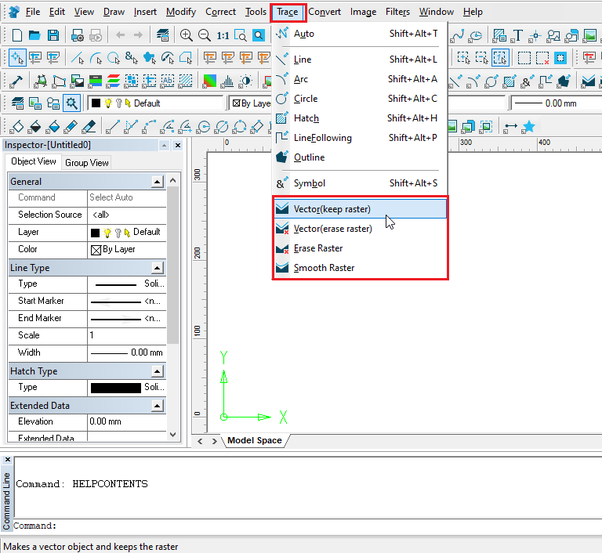The image size is (602, 553).
Task: Click tab scroll left arrow below canvas
Action: 200,441
